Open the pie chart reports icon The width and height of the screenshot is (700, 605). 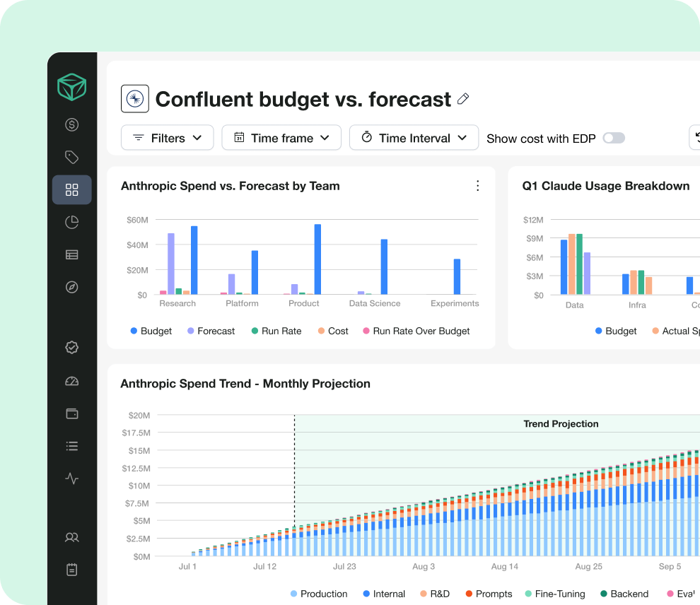pyautogui.click(x=71, y=222)
